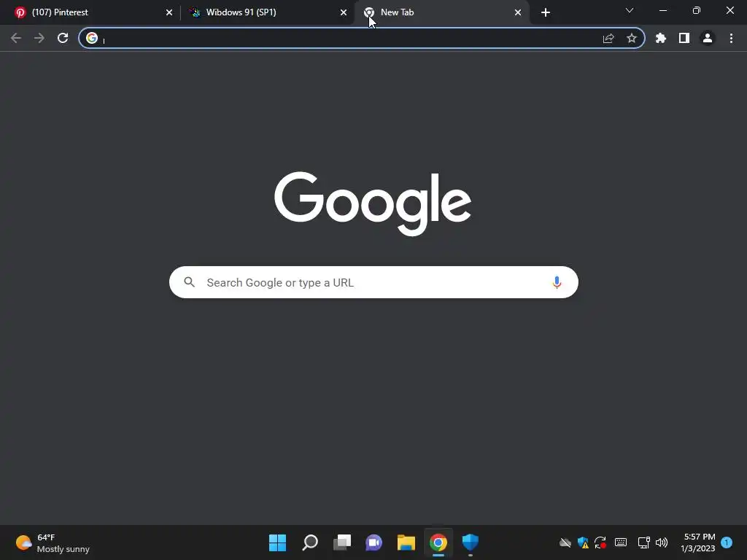The image size is (747, 560).
Task: Select the New Tab tab
Action: pyautogui.click(x=441, y=12)
